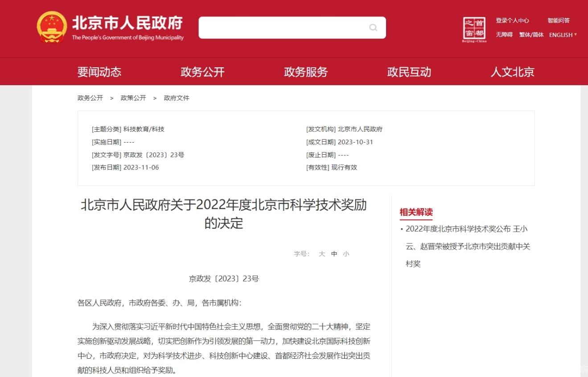Image resolution: width=588 pixels, height=377 pixels.
Task: Expand the ENGLISH language dropdown
Action: [x=563, y=35]
